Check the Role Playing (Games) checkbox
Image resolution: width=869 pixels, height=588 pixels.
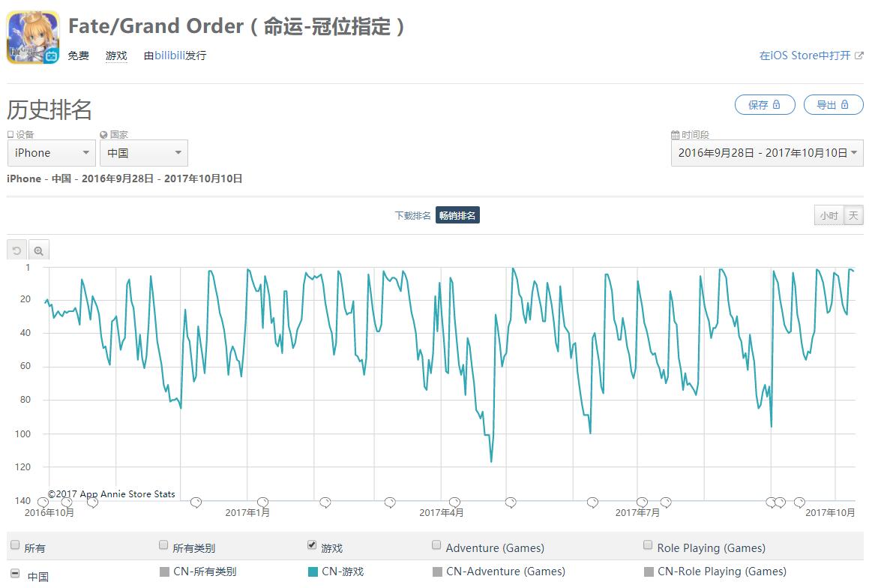point(648,545)
